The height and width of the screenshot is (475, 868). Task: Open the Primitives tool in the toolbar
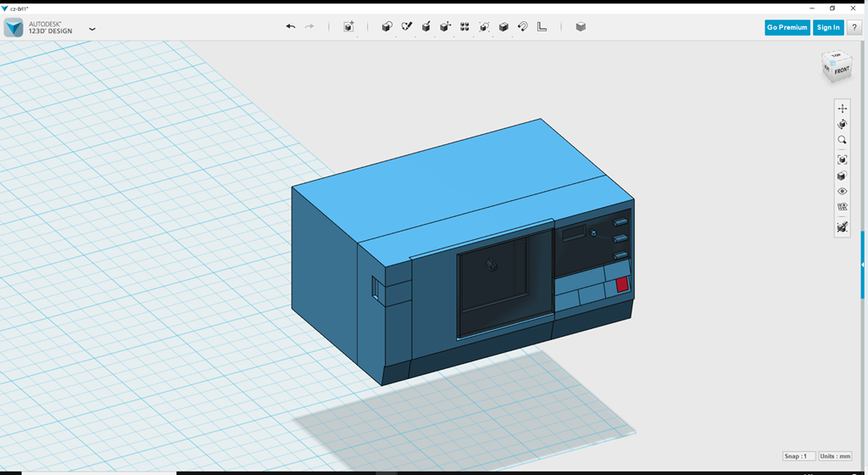(387, 27)
